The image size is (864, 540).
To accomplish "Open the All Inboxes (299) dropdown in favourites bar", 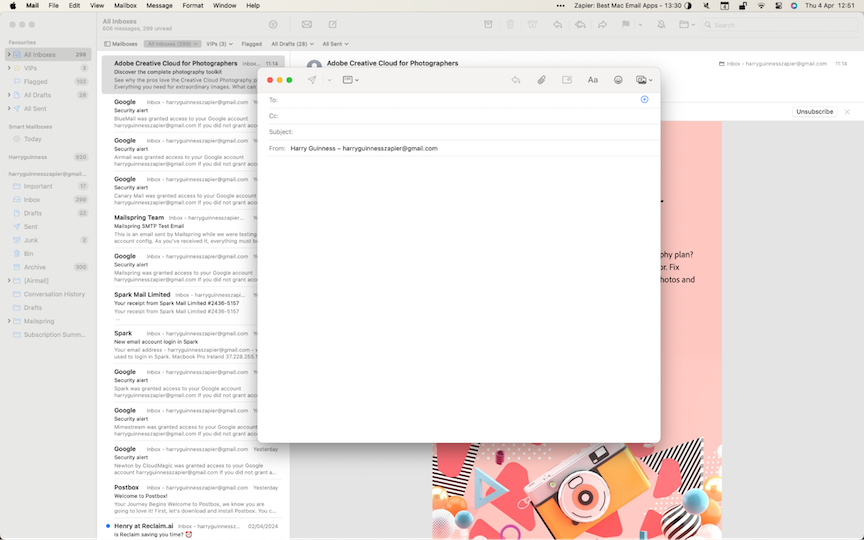I will coord(172,44).
